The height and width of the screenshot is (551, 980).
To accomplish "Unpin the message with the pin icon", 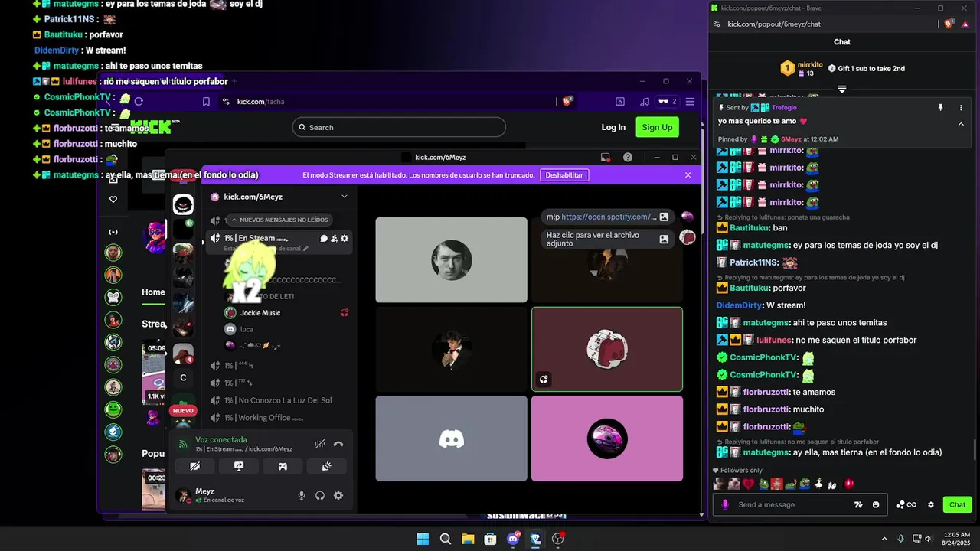I will coord(940,108).
